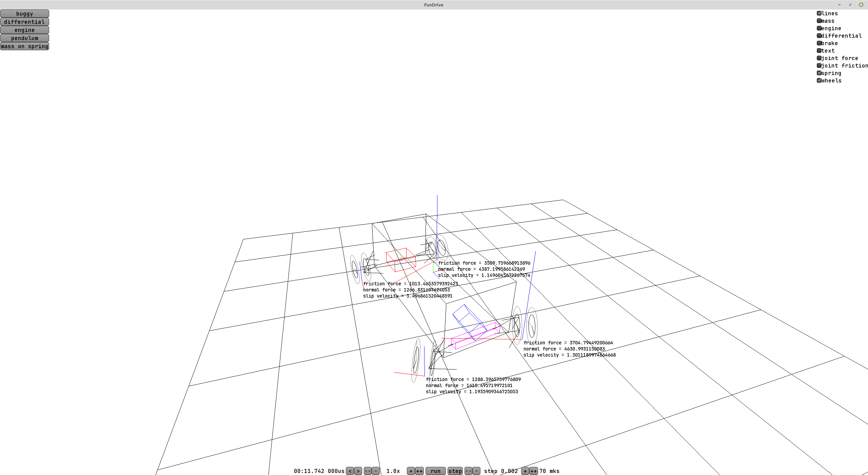The image size is (868, 475).
Task: Click the '<' step-back time button
Action: coord(350,471)
